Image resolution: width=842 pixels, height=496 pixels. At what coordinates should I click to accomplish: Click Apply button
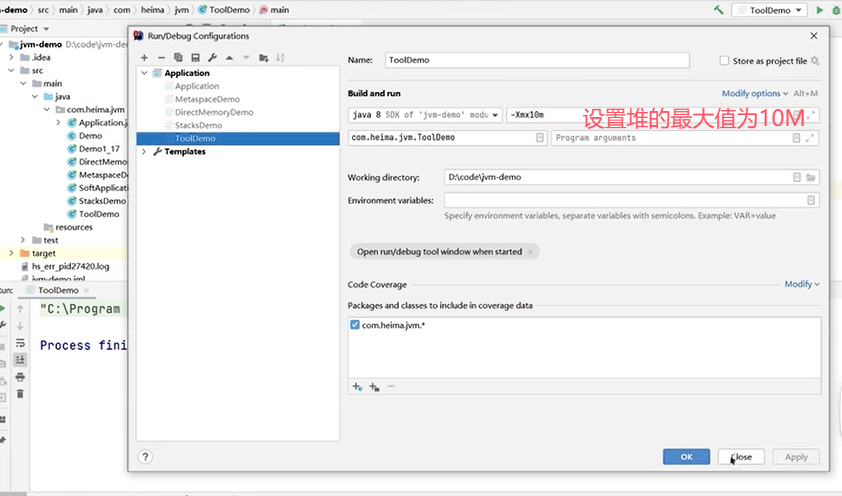point(796,457)
